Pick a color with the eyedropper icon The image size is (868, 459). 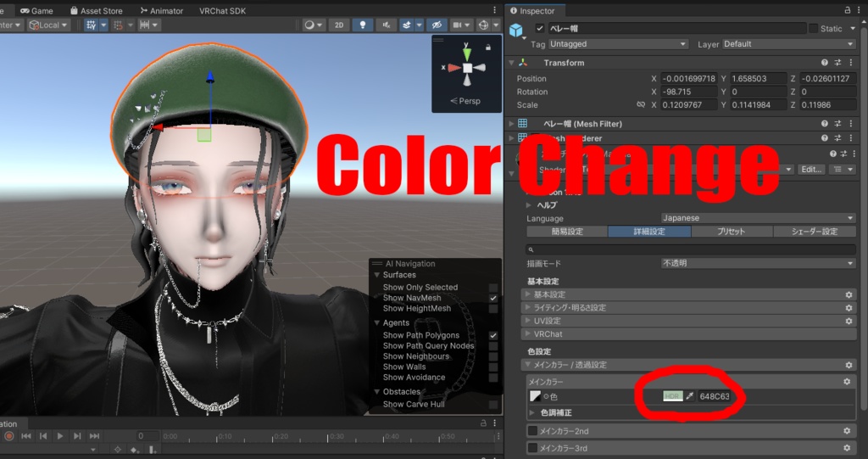pyautogui.click(x=690, y=396)
